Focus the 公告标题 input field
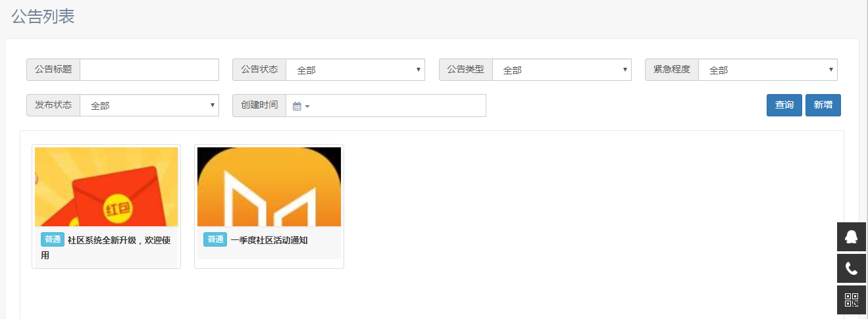Image resolution: width=868 pixels, height=319 pixels. tap(149, 70)
